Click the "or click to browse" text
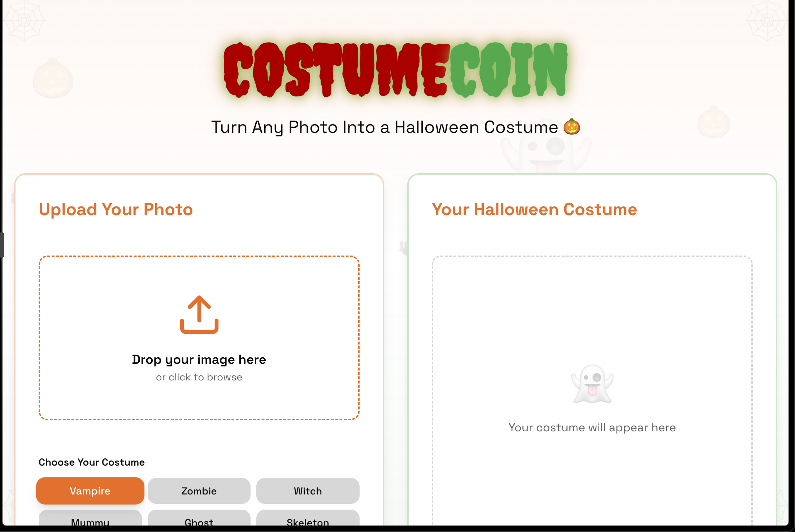Image resolution: width=795 pixels, height=532 pixels. click(199, 377)
